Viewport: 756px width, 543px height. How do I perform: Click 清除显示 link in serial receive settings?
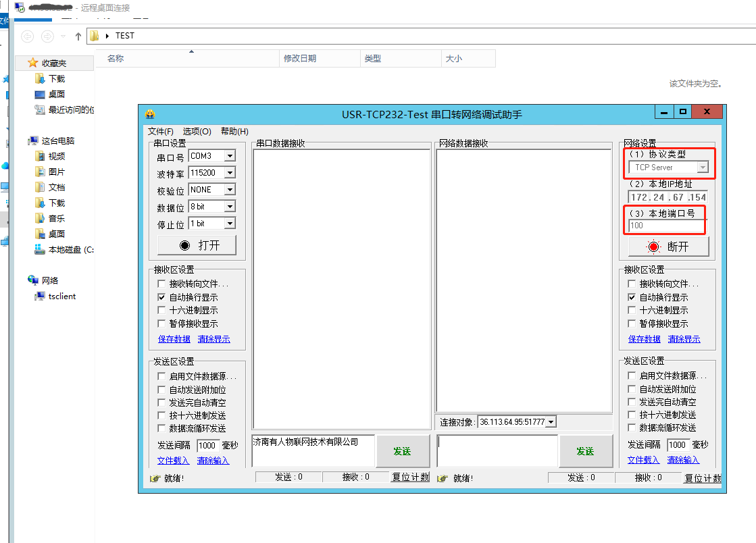[x=213, y=339]
